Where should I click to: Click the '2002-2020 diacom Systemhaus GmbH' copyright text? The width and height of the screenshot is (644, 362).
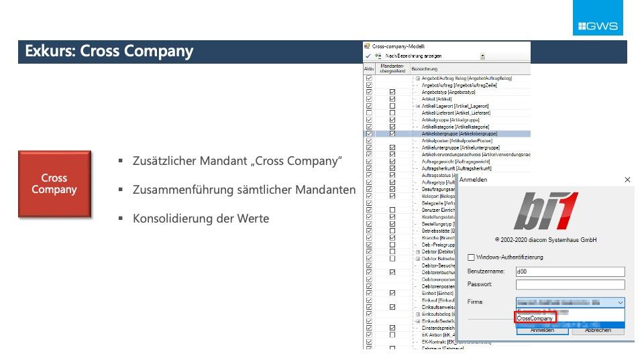[545, 240]
